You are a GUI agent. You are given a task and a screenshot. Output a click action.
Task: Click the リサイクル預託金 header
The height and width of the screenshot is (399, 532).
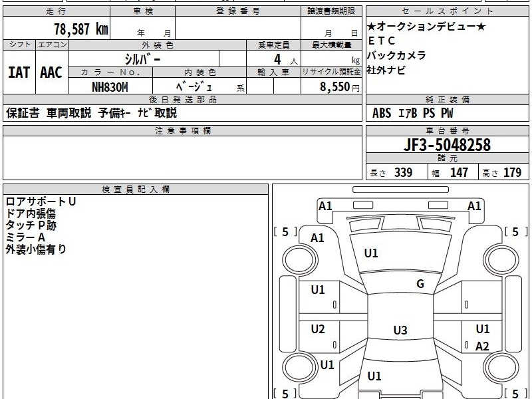click(331, 72)
